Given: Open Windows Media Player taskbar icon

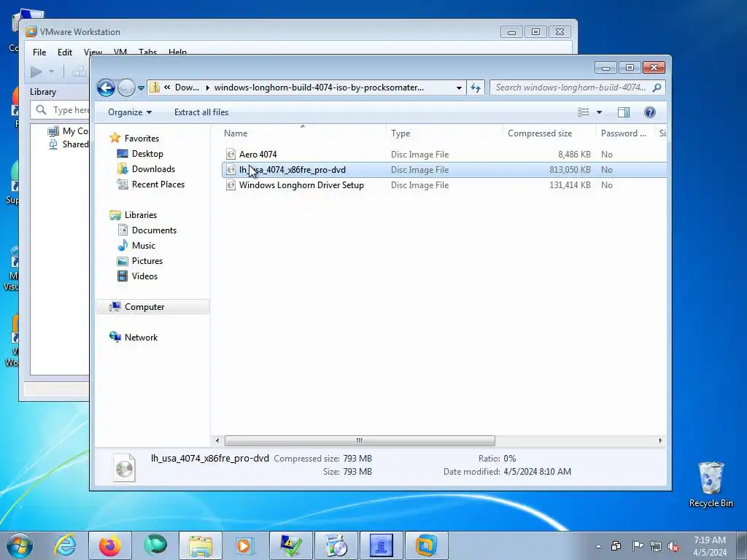Looking at the screenshot, I should coord(245,545).
